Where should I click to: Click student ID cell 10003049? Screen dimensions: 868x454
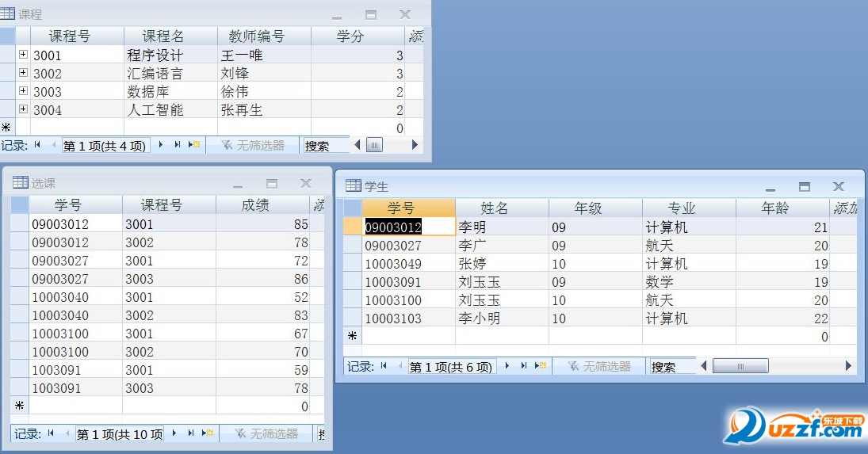[408, 263]
